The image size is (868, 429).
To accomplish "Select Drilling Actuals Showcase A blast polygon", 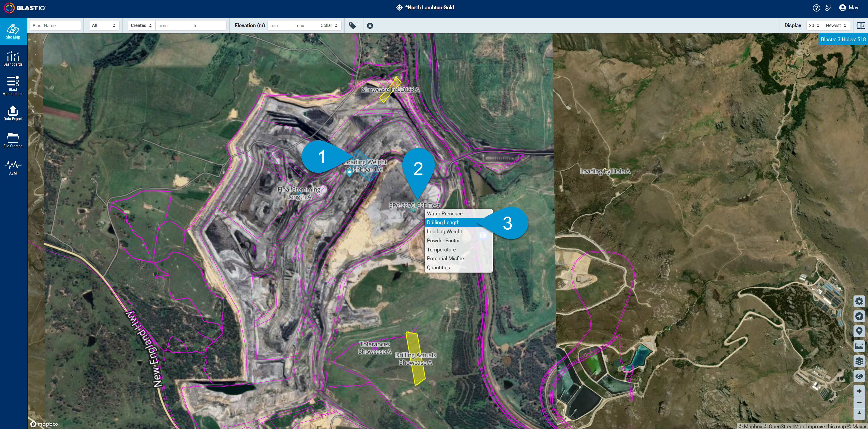I will [x=415, y=358].
